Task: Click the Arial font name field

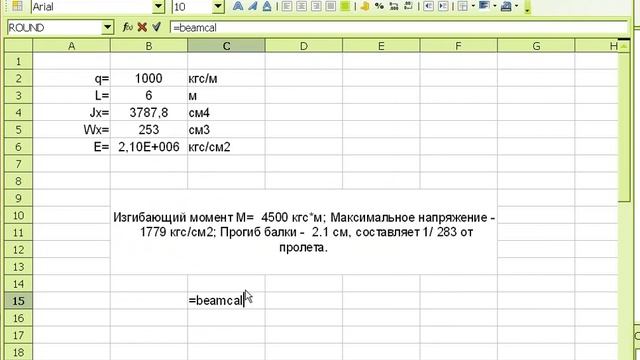Action: coord(92,7)
